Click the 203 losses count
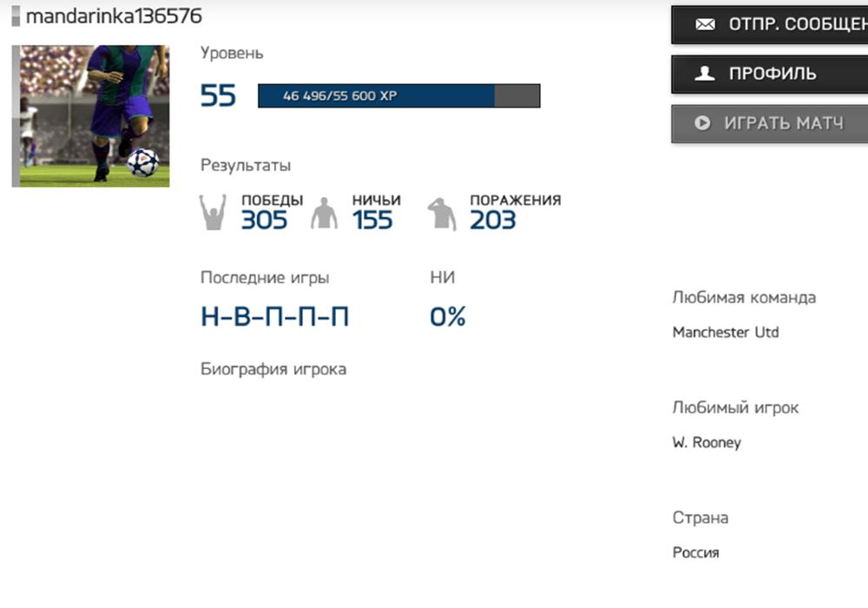Viewport: 868px width, 608px height. pyautogui.click(x=493, y=221)
